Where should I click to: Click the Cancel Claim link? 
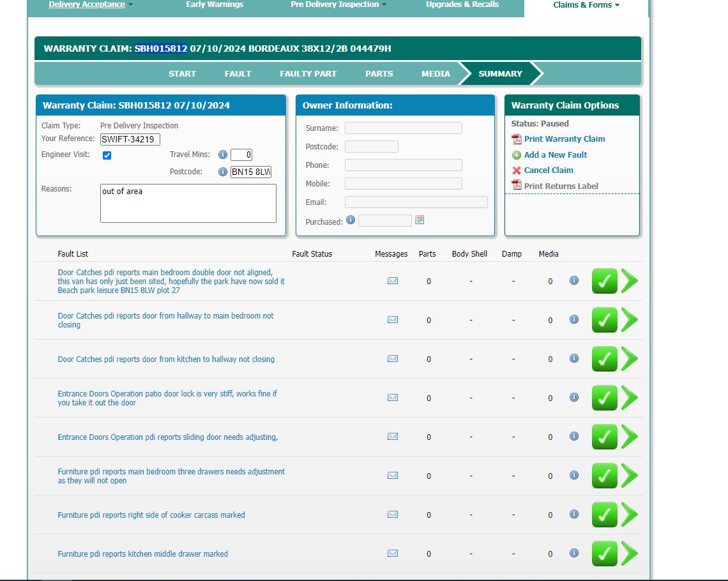pos(548,170)
